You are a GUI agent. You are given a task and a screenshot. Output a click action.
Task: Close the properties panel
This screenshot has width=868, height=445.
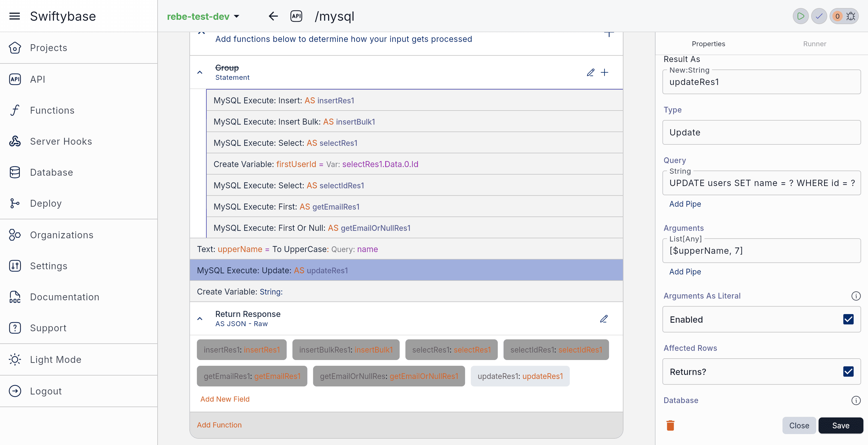tap(799, 425)
